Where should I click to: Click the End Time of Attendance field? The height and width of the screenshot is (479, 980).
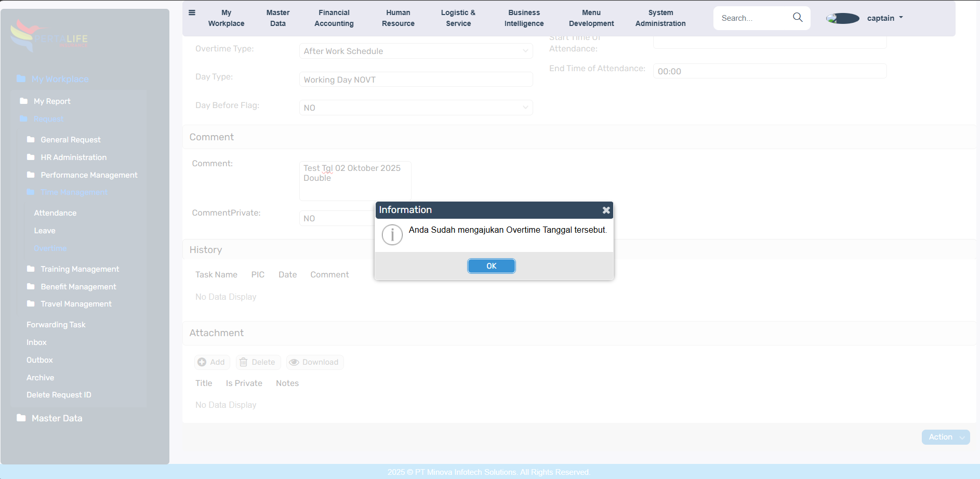coord(769,71)
